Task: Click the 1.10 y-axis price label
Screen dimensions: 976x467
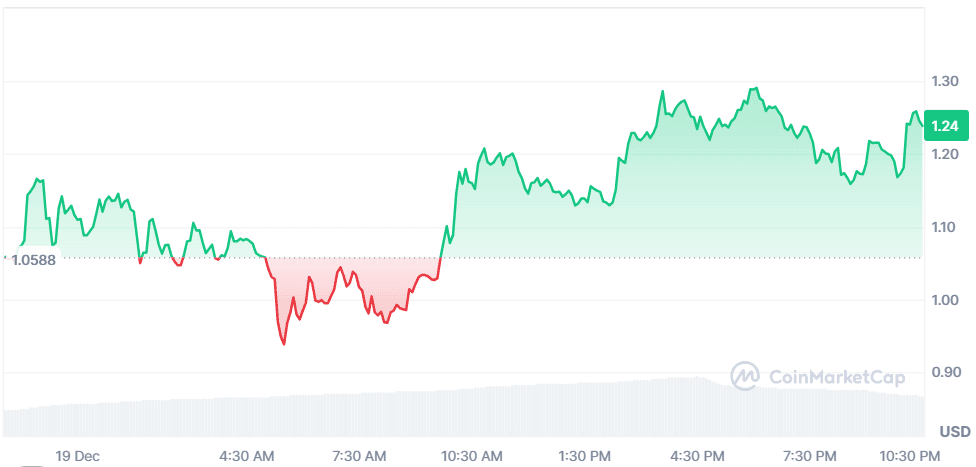Action: 944,227
